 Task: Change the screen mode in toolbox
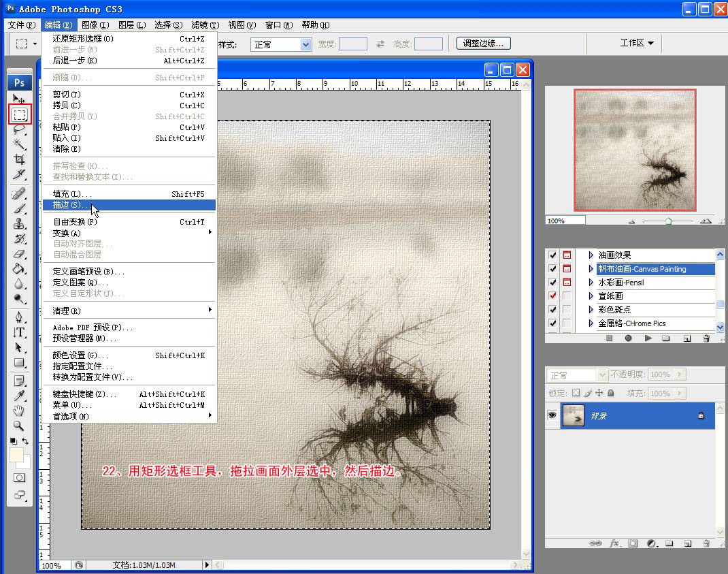pyautogui.click(x=20, y=494)
